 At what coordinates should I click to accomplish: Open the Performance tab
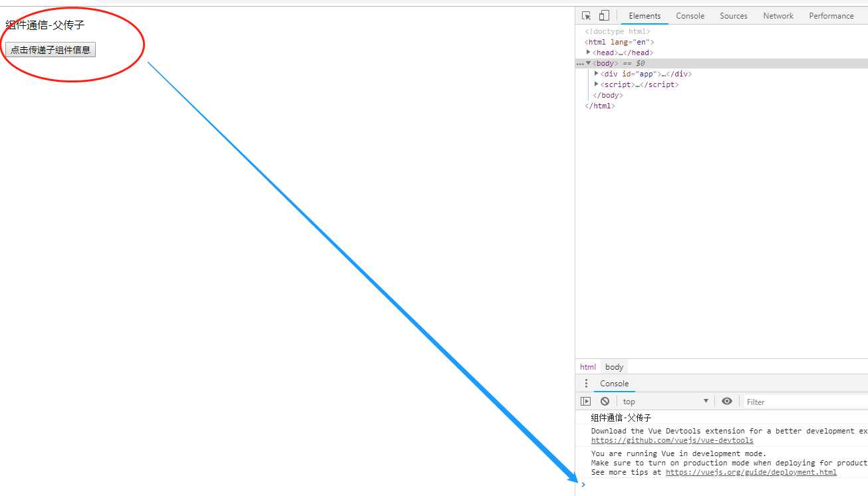point(831,16)
